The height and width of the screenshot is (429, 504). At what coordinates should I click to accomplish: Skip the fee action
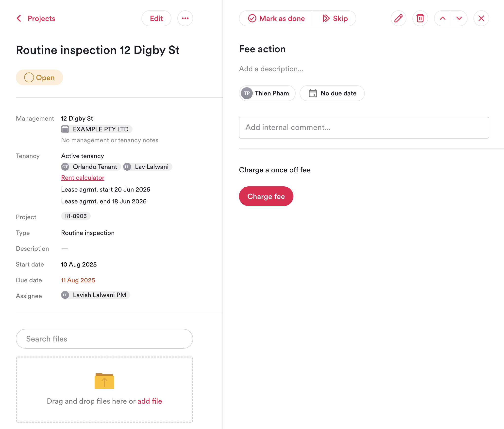[335, 18]
